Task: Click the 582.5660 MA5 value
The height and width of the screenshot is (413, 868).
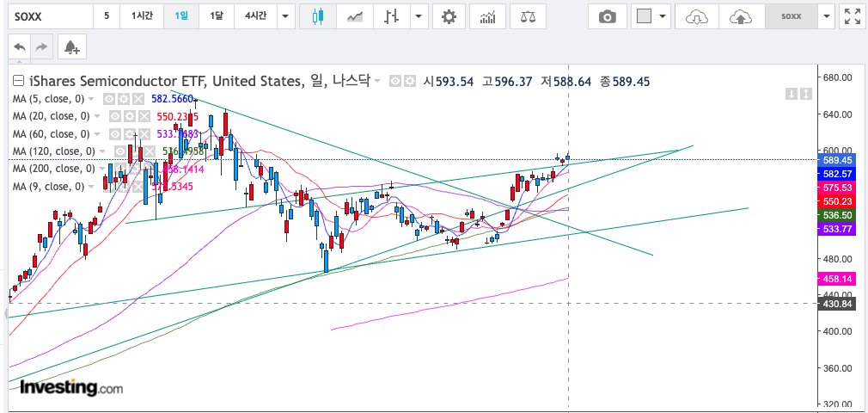Action: tap(172, 99)
